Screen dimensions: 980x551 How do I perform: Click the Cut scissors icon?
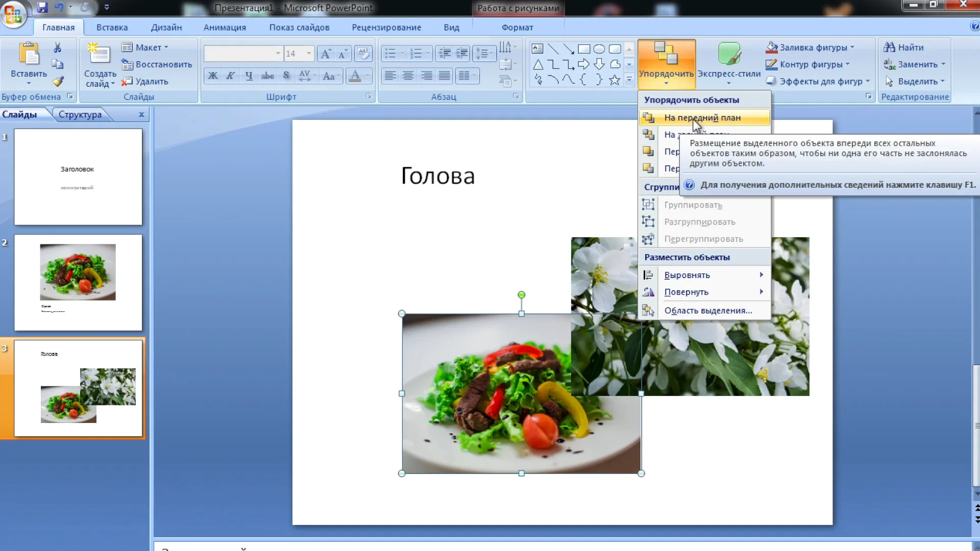coord(58,47)
